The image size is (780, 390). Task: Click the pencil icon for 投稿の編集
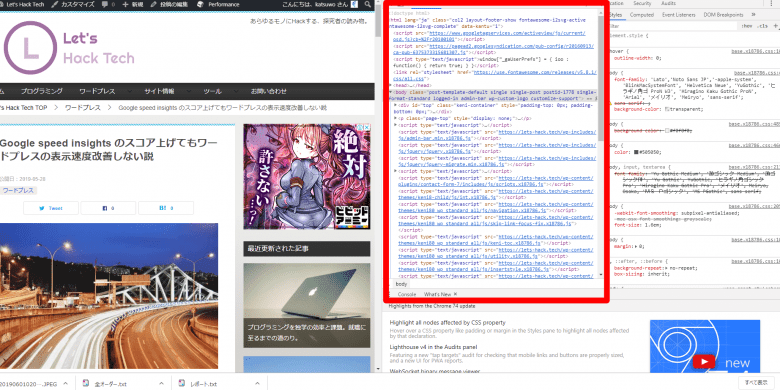[x=154, y=4]
